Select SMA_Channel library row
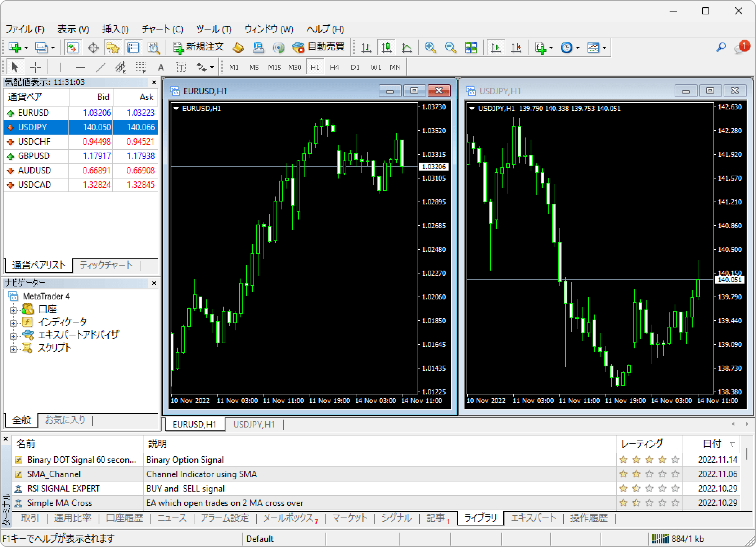This screenshot has height=547, width=756. click(x=376, y=474)
